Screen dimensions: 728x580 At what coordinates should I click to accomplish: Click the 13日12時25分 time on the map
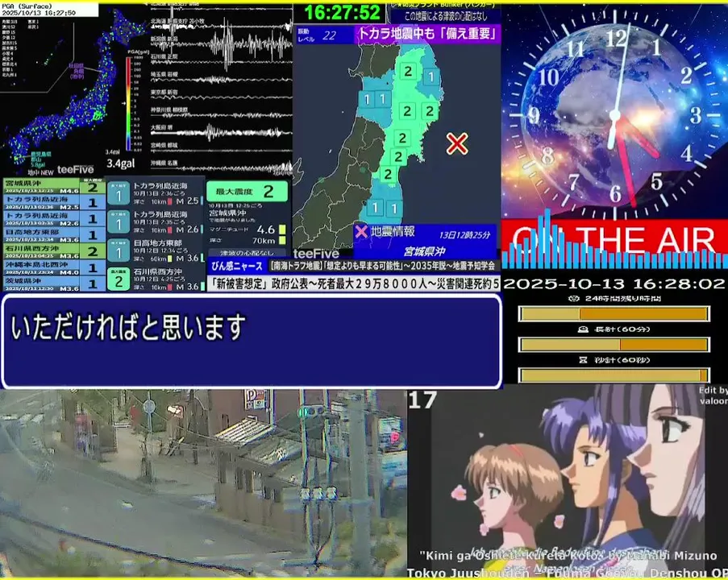(x=464, y=234)
